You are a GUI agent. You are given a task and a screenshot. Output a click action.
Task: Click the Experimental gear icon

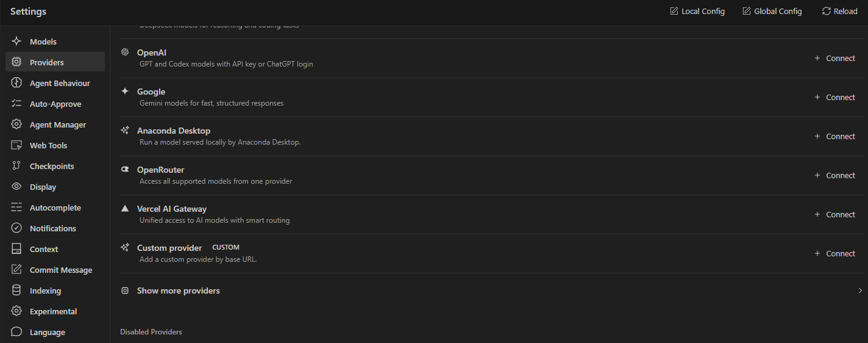tap(16, 311)
